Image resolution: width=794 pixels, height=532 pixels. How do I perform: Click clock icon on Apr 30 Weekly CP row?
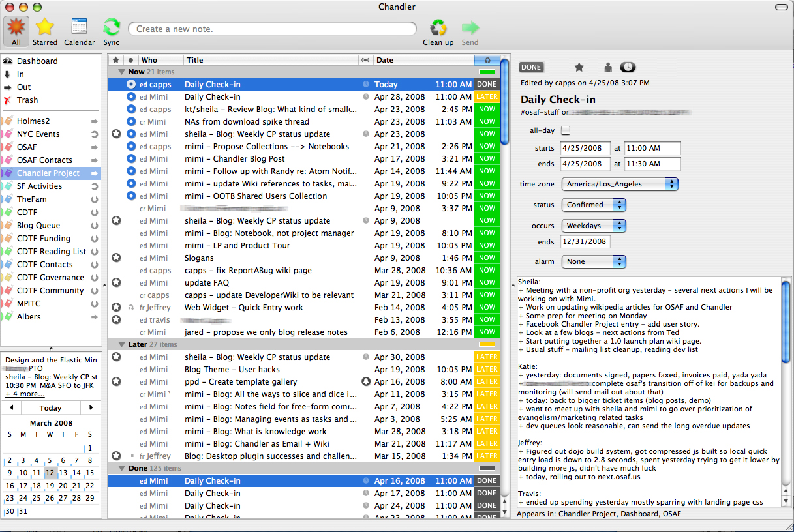(366, 357)
